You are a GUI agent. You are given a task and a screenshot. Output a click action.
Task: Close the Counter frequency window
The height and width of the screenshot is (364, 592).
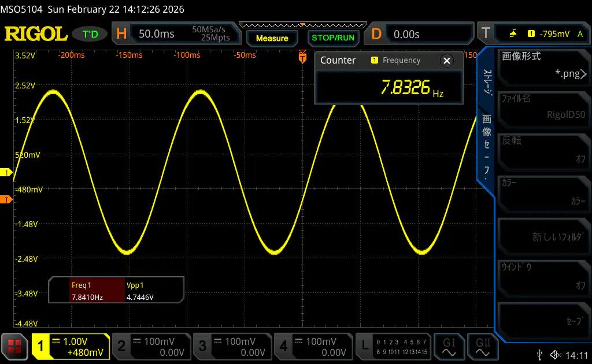[x=446, y=61]
